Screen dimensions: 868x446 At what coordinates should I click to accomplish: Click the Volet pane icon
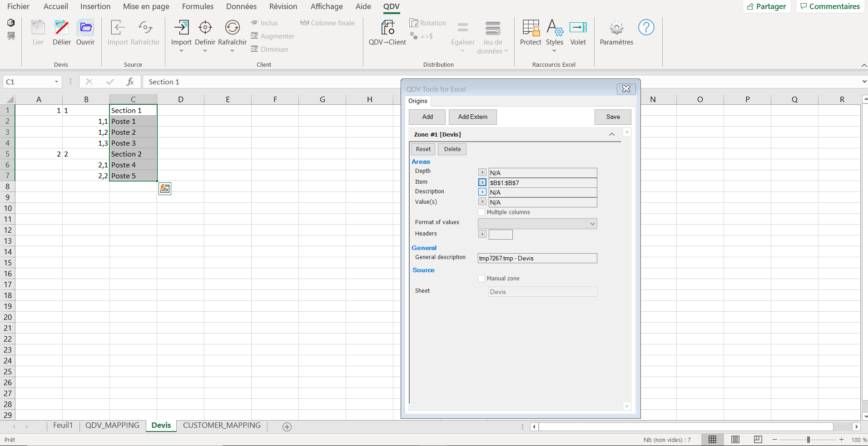578,28
